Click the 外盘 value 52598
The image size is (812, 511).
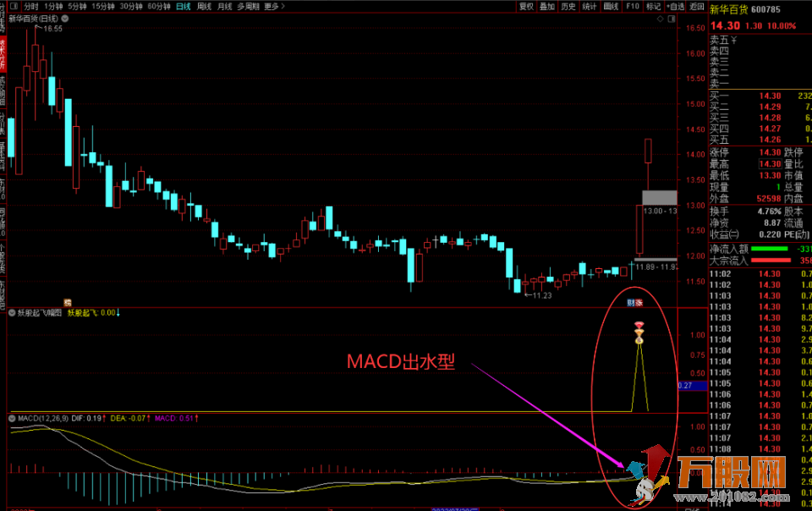pyautogui.click(x=769, y=198)
